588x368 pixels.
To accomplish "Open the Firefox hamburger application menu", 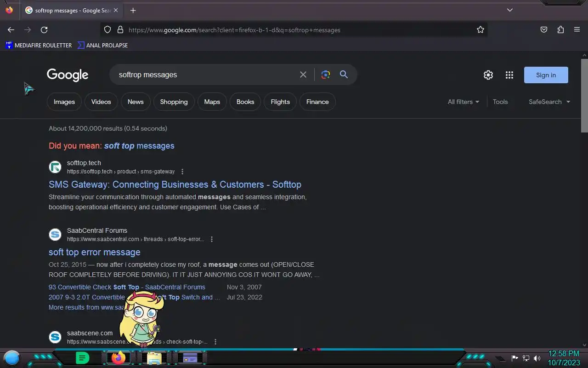I will (x=577, y=30).
